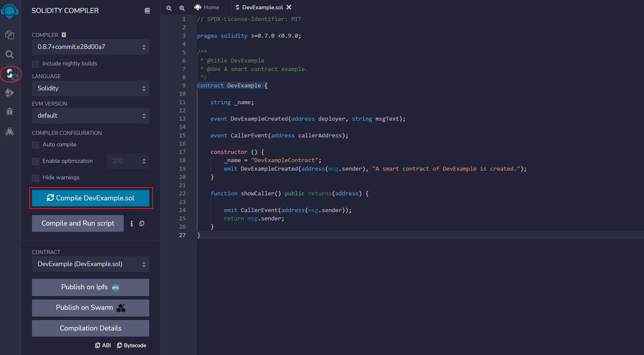
Task: Toggle Include nightly builds checkbox
Action: click(x=36, y=64)
